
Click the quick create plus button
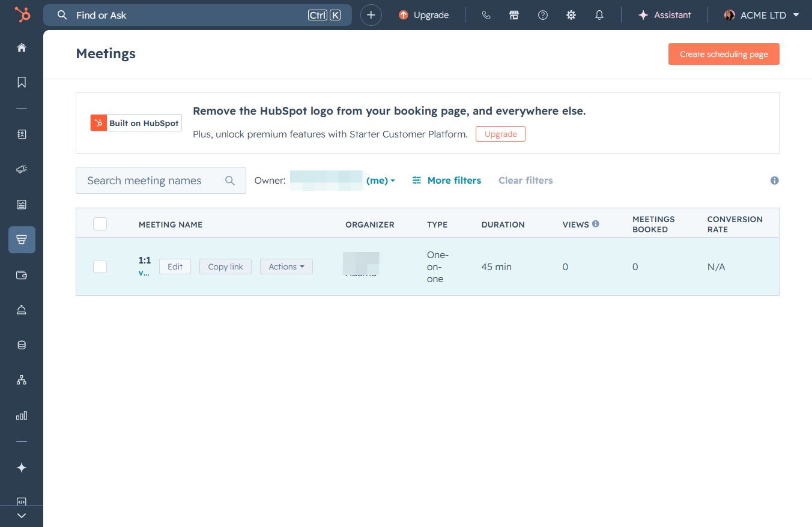coord(371,15)
